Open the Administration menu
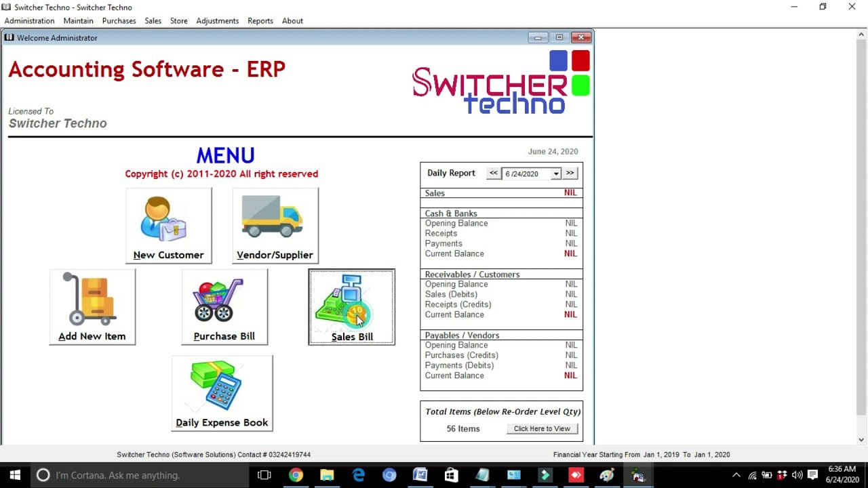 point(30,21)
